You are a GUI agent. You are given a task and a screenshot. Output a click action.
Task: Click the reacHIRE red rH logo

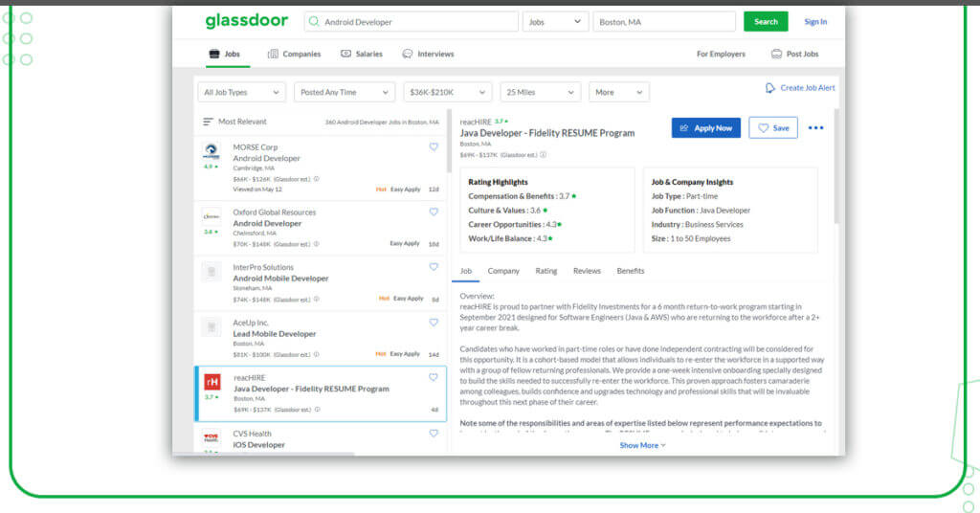[x=212, y=382]
